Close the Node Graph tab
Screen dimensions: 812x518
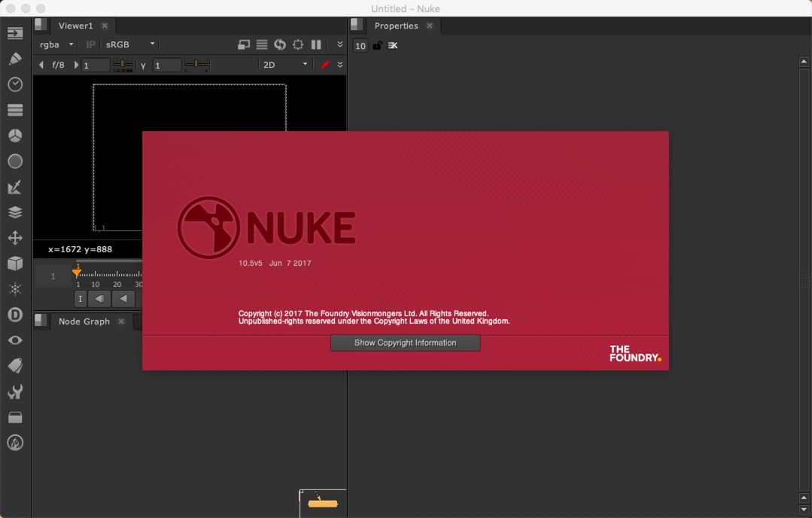click(121, 321)
